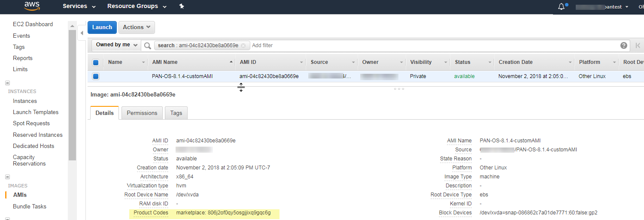644x220 pixels.
Task: Open Instances in the sidebar
Action: click(x=25, y=101)
